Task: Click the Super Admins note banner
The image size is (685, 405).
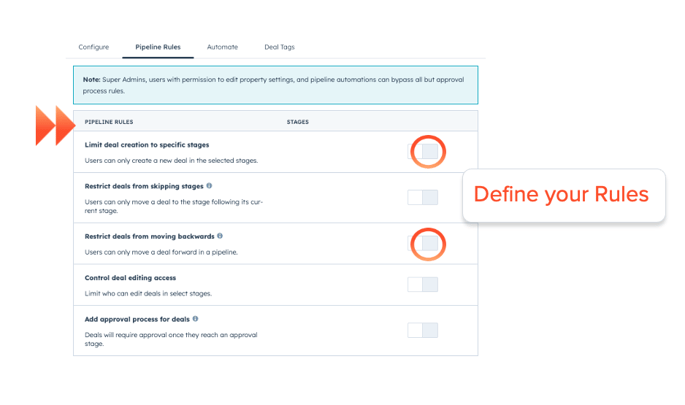Action: 275,85
